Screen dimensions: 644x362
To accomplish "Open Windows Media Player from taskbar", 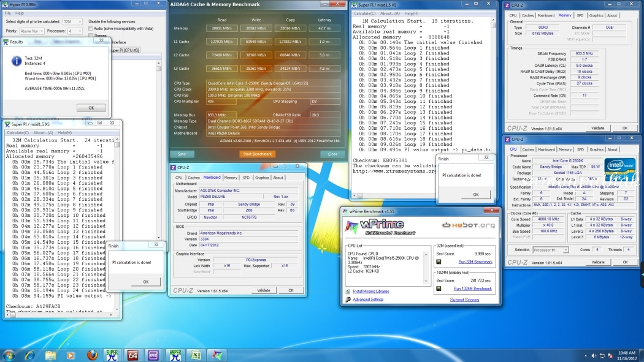I will (x=71, y=355).
